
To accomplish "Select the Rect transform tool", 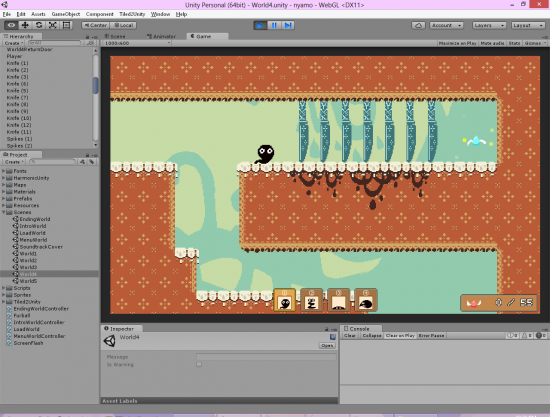I will point(66,25).
